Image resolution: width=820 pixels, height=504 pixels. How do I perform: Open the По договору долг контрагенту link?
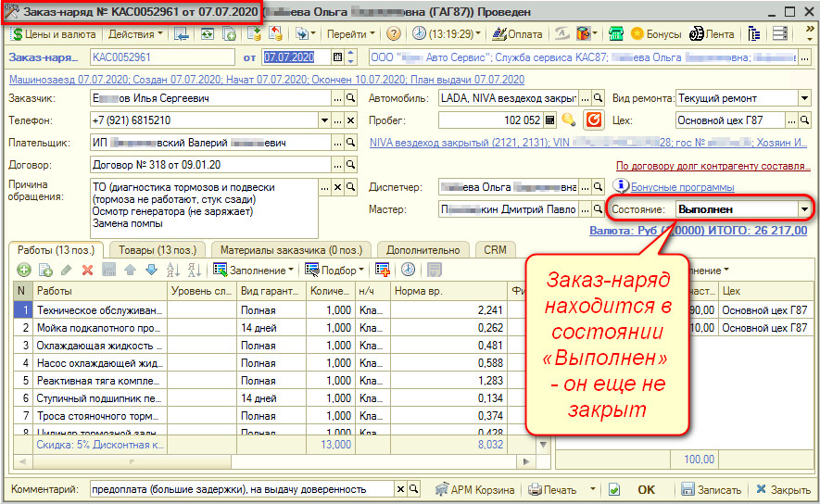click(x=713, y=166)
